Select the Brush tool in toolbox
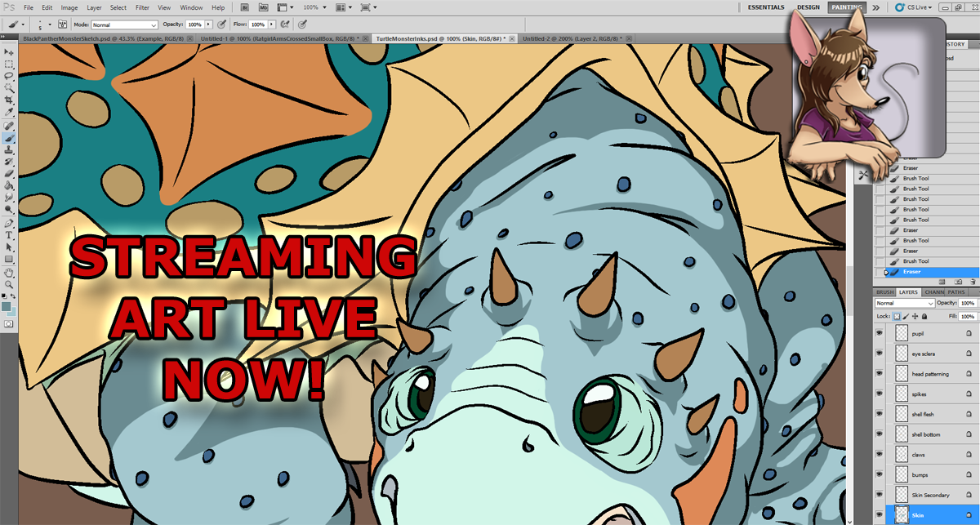The width and height of the screenshot is (980, 525). click(9, 138)
